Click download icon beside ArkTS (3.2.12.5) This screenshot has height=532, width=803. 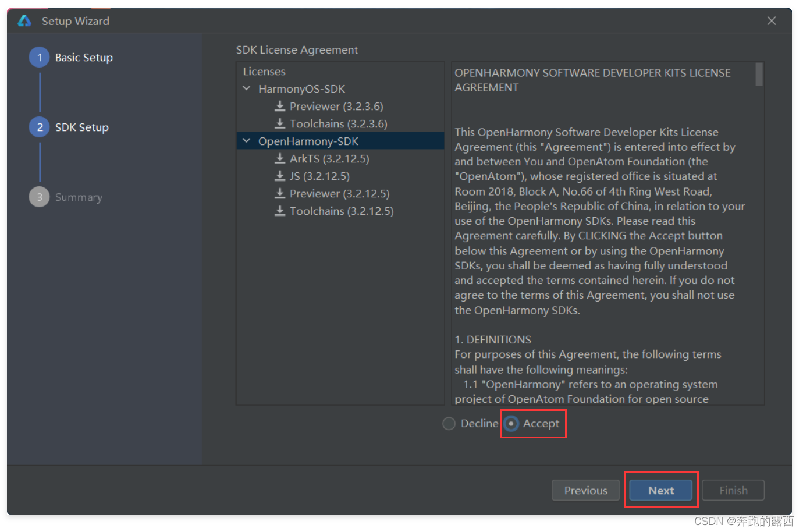tap(280, 158)
